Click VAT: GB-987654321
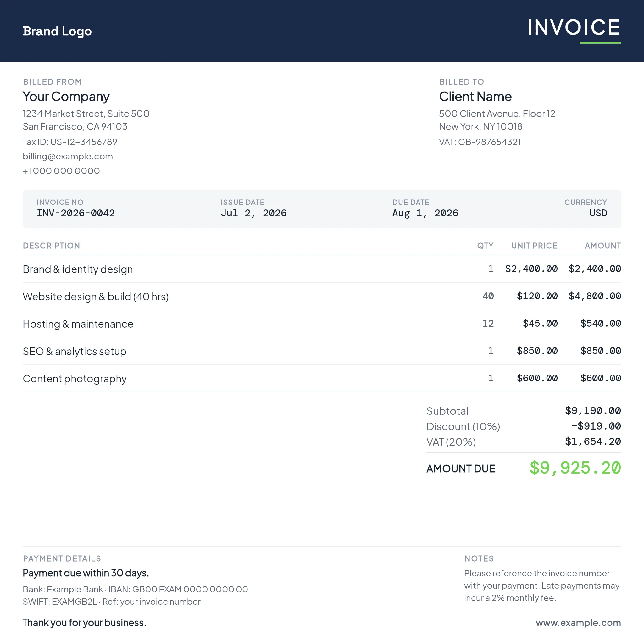 tap(480, 142)
